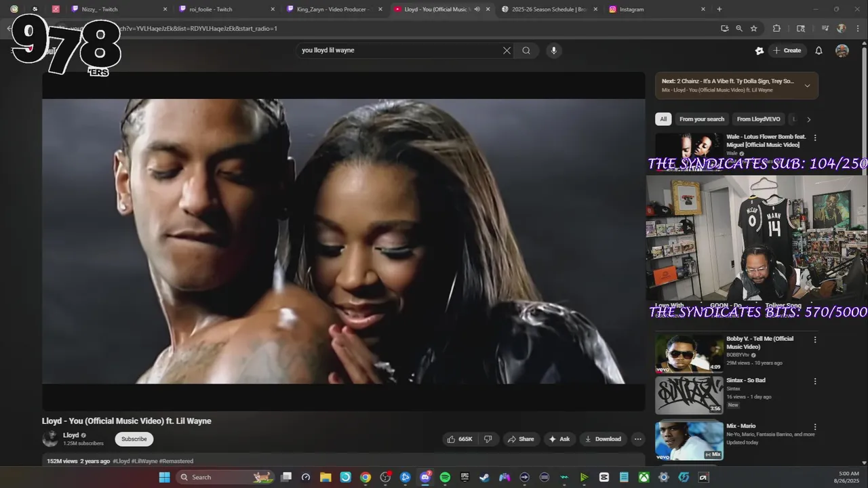Mute the Lloyd tab via speaker icon
Screen dimensions: 868x488
point(477,9)
